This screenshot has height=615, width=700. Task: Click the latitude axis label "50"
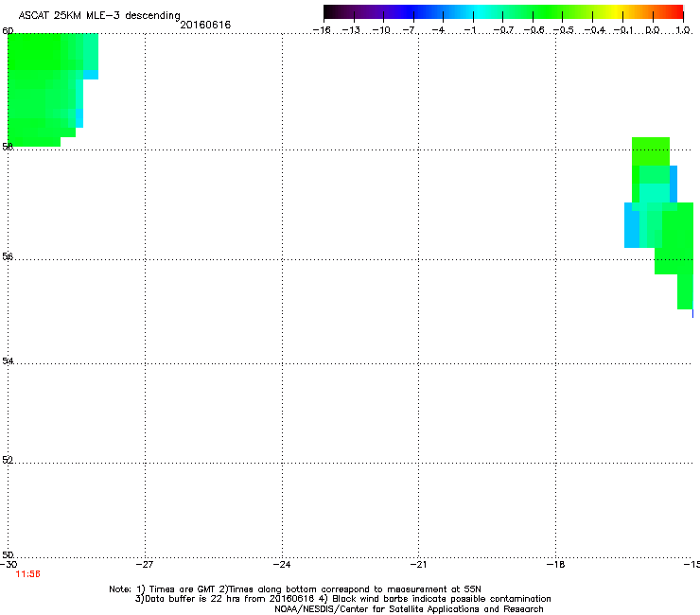(8, 554)
